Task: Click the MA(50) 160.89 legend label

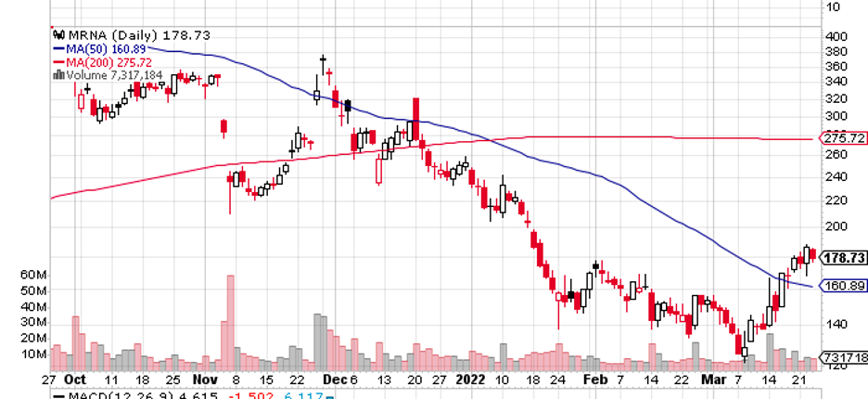Action: tap(108, 48)
